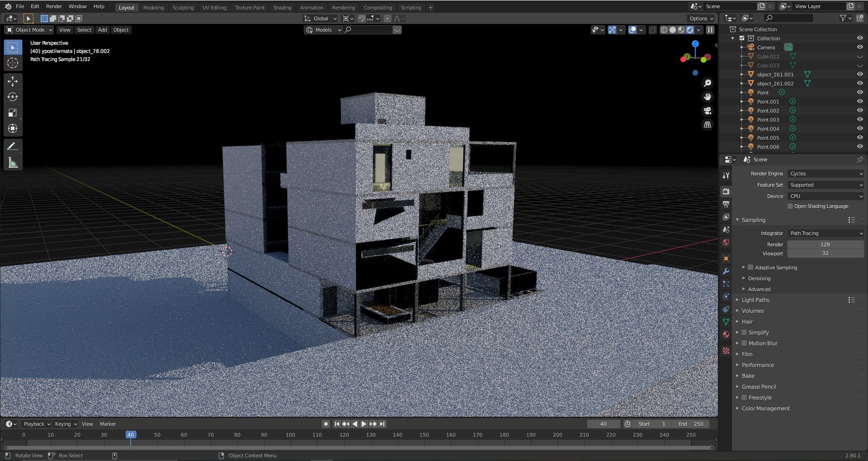Open timeline Playback popover
This screenshot has height=461, width=868.
(x=37, y=424)
